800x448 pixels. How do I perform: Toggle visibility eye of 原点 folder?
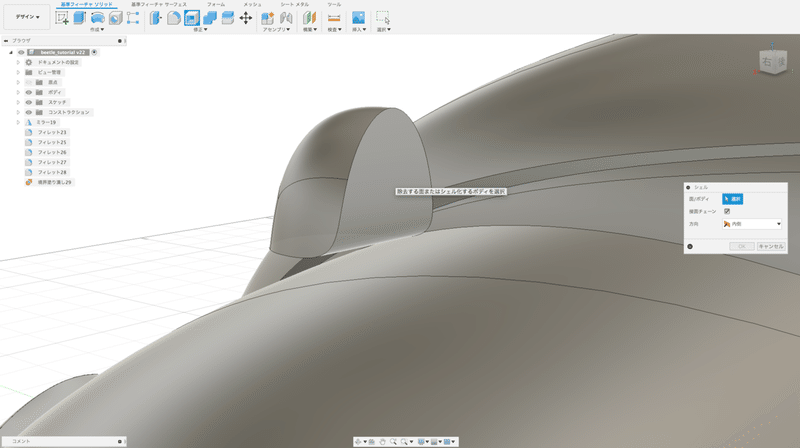(x=29, y=82)
